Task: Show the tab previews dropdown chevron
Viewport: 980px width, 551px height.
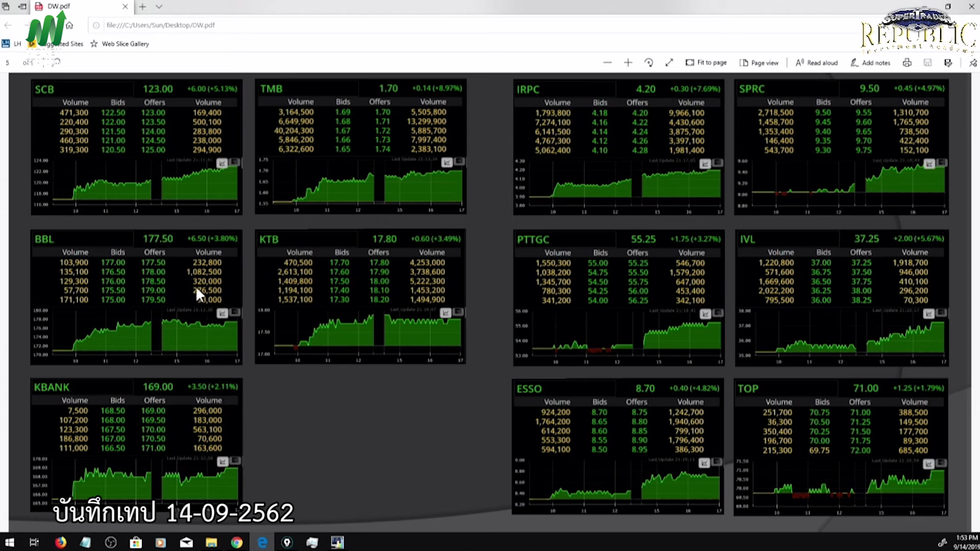Action: click(159, 7)
